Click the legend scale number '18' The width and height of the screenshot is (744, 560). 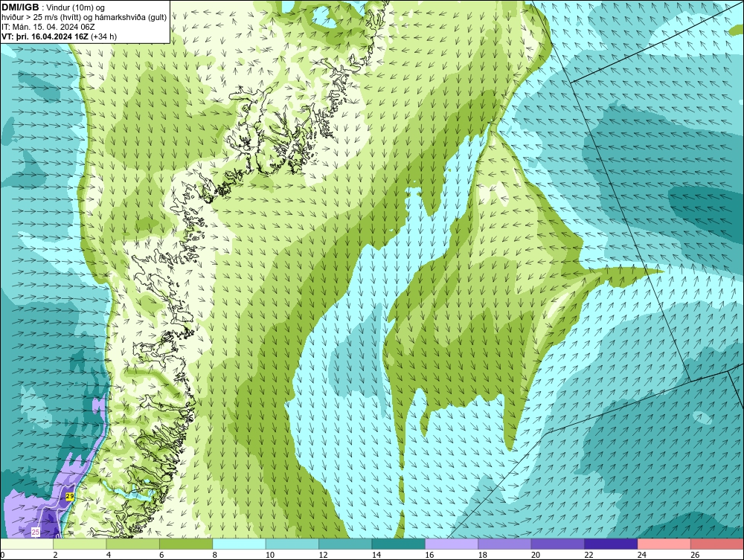coord(483,555)
